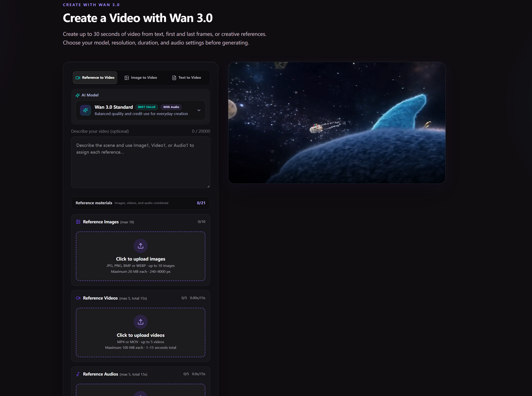Viewport: 532px width, 396px height.
Task: Switch to the Text to Video tab
Action: pyautogui.click(x=186, y=78)
